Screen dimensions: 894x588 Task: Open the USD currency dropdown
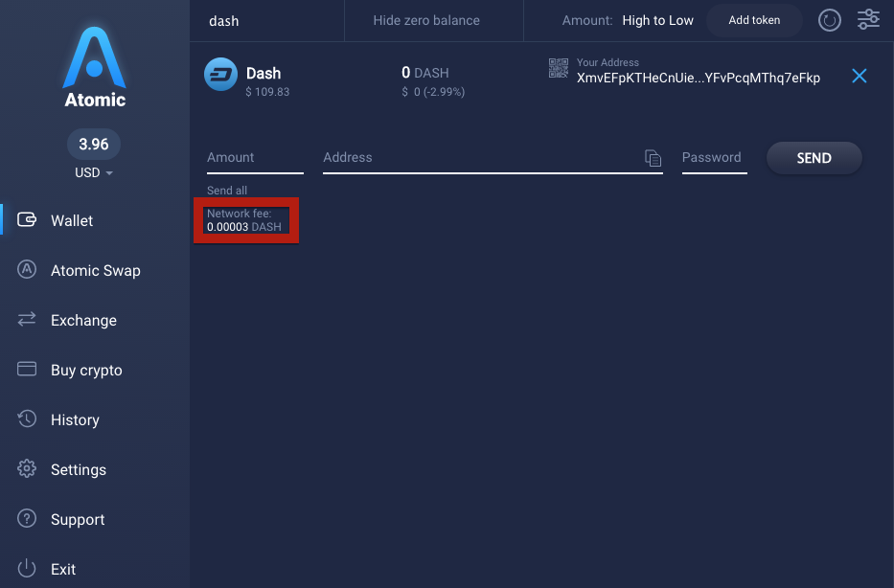(x=94, y=172)
